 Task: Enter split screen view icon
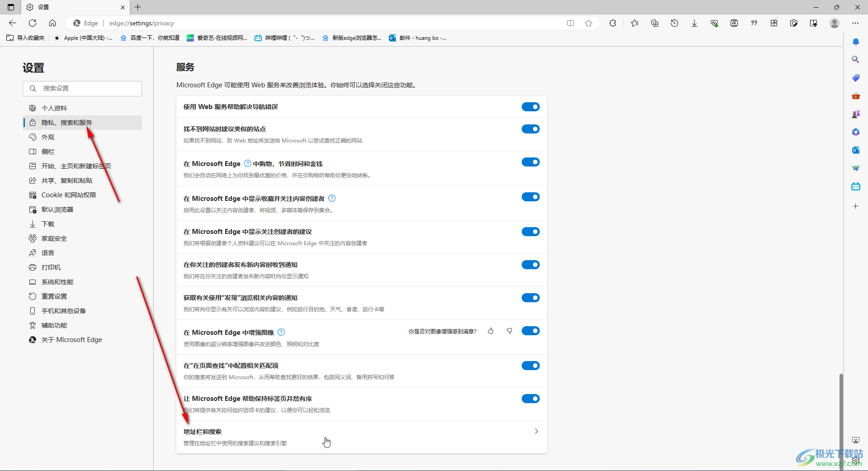571,23
